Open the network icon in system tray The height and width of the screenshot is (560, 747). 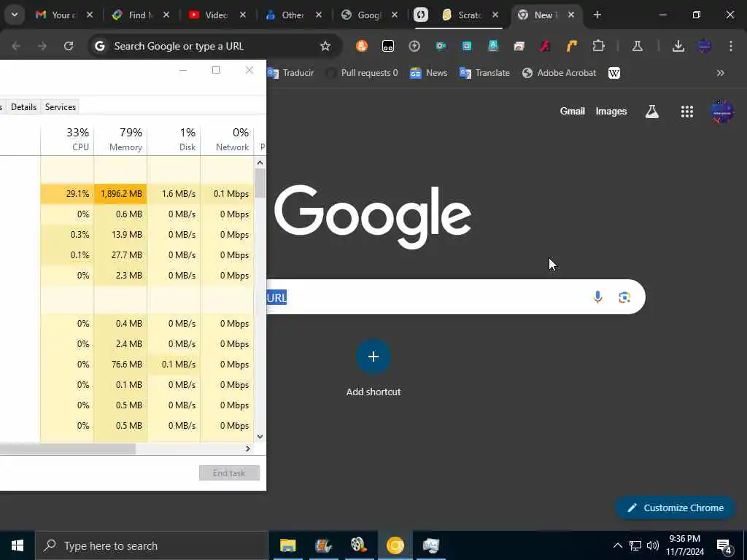(x=635, y=545)
